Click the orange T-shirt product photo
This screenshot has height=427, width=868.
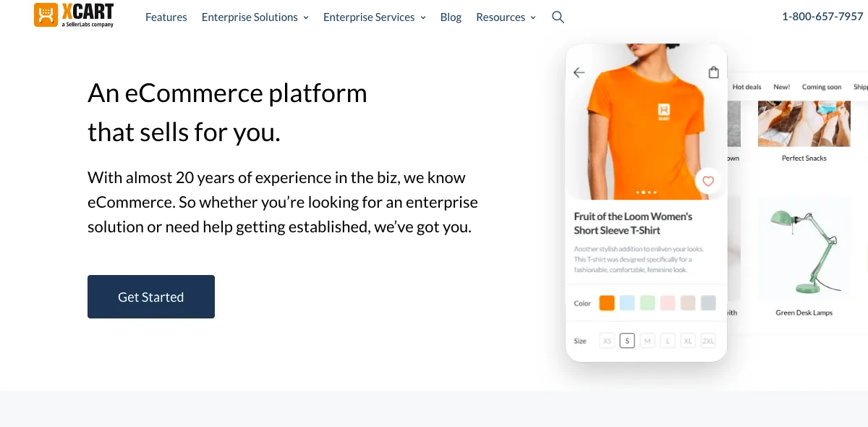[646, 122]
